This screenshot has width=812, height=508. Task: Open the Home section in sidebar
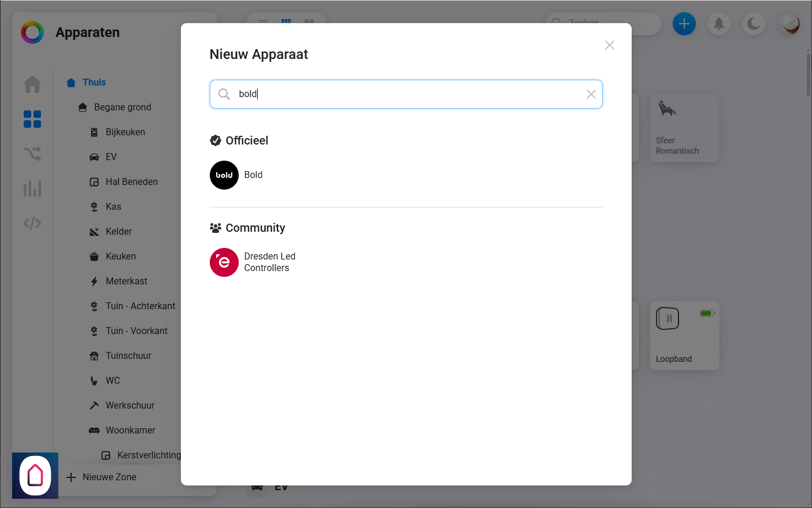(32, 85)
